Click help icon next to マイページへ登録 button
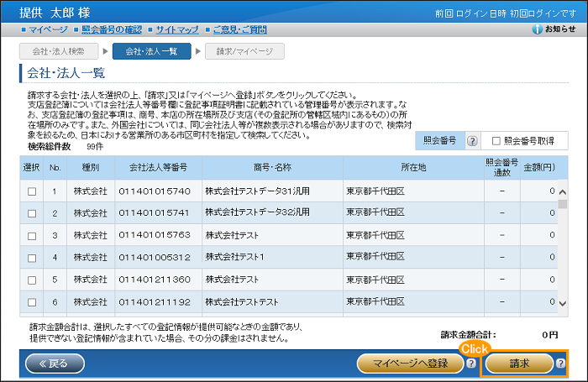Screen dimensions: 588x382 pyautogui.click(x=471, y=363)
